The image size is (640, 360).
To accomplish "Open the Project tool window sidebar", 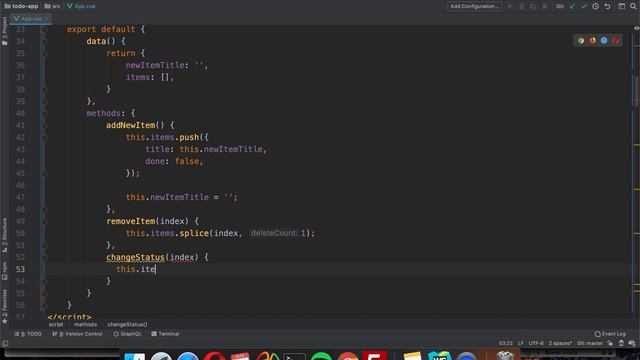I will (x=4, y=31).
